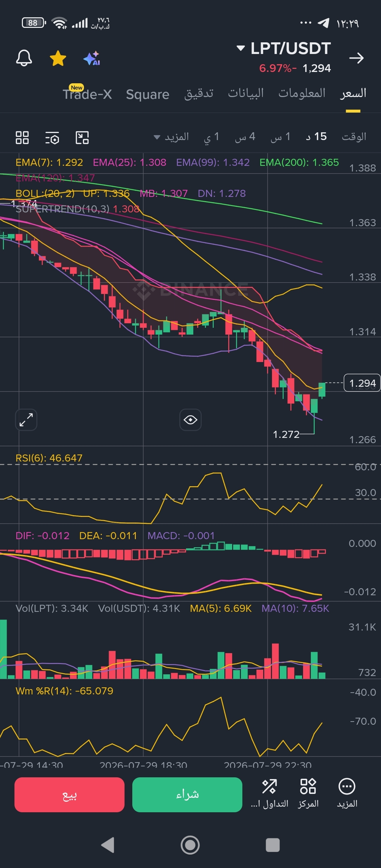Open the المعلومات tab
Screen dimensions: 381x868
pos(302,93)
